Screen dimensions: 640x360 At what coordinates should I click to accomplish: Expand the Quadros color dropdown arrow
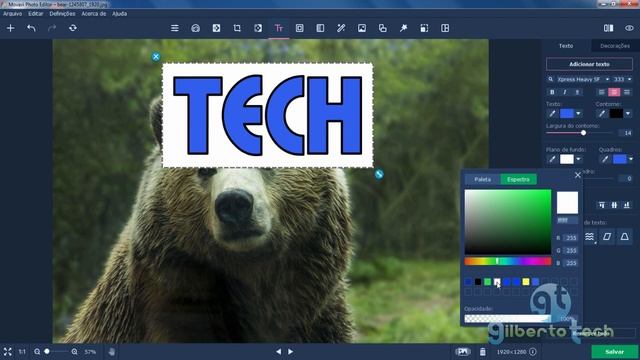[x=631, y=159]
